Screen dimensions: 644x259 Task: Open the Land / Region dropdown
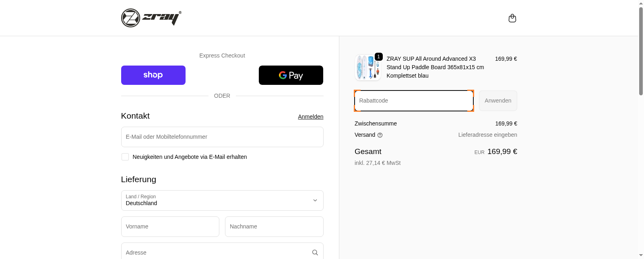[222, 200]
